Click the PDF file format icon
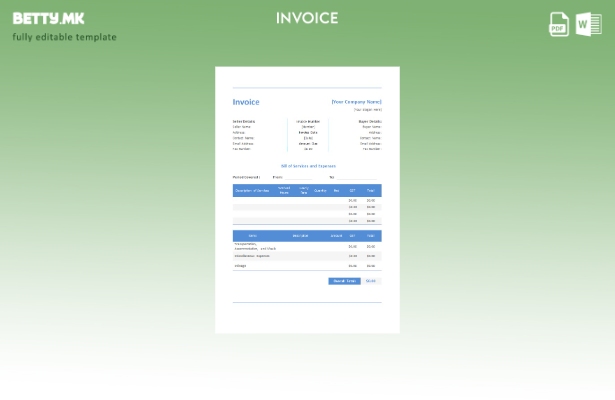Image resolution: width=615 pixels, height=400 pixels. click(559, 24)
